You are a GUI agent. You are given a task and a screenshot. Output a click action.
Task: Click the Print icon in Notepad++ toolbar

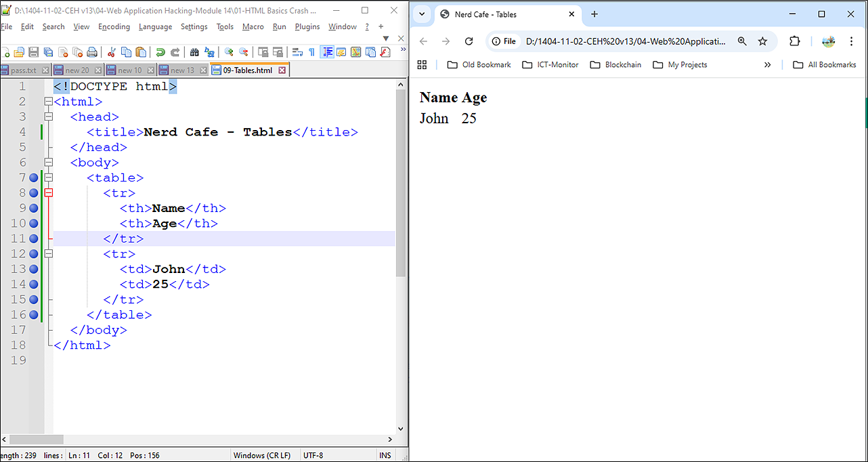click(x=92, y=52)
